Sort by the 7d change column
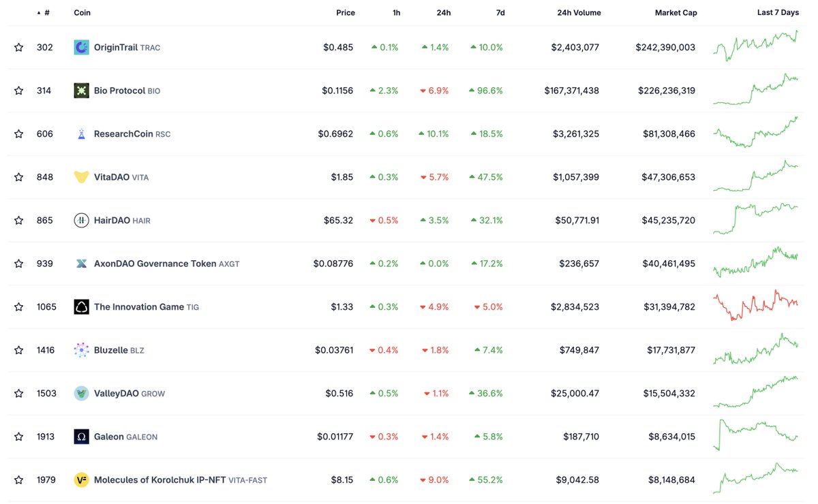 (500, 13)
